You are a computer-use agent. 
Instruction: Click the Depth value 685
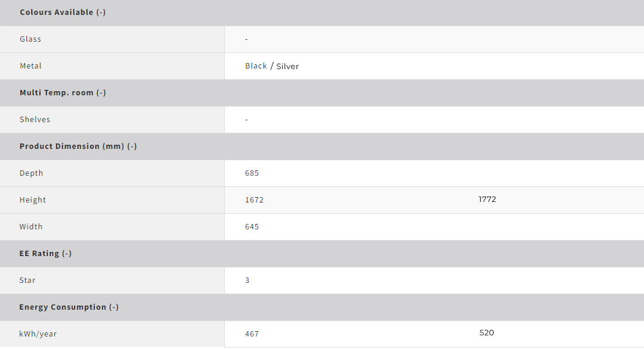(x=252, y=173)
